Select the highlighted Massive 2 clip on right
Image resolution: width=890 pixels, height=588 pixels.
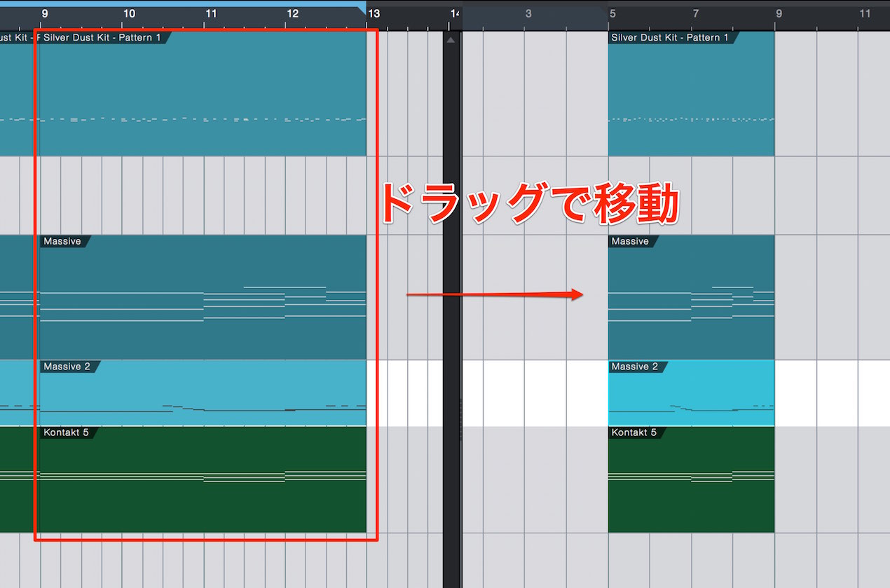click(x=691, y=392)
